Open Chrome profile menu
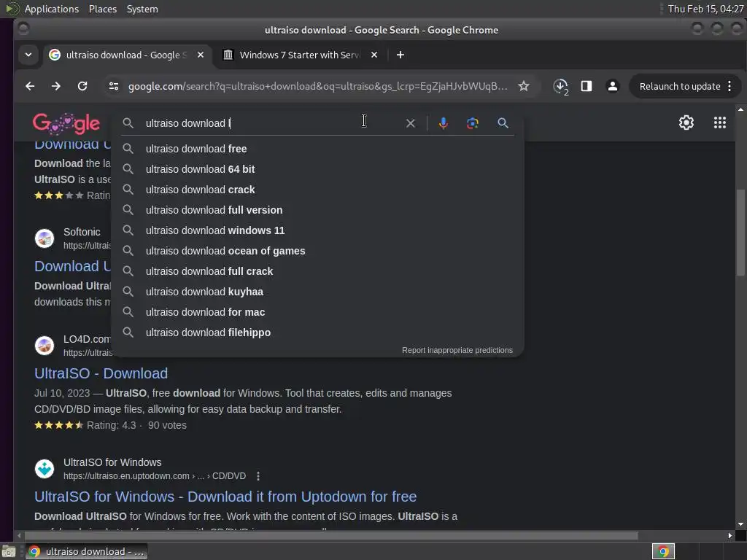Screen dimensions: 747x560 point(613,86)
